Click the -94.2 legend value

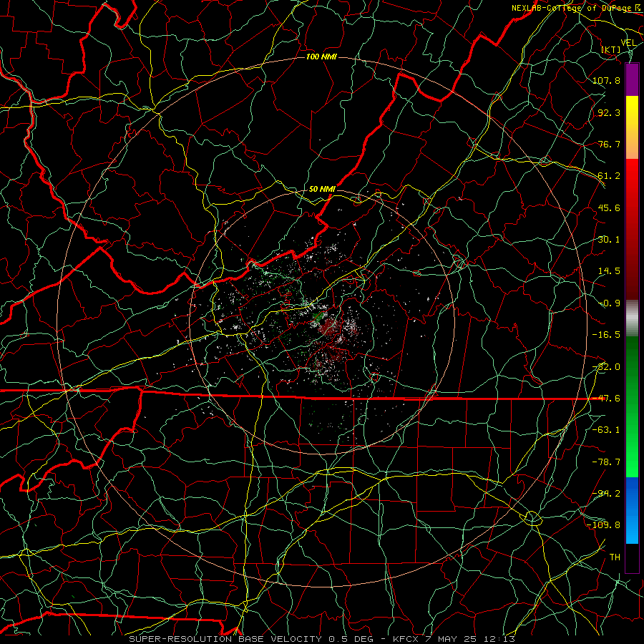click(607, 494)
